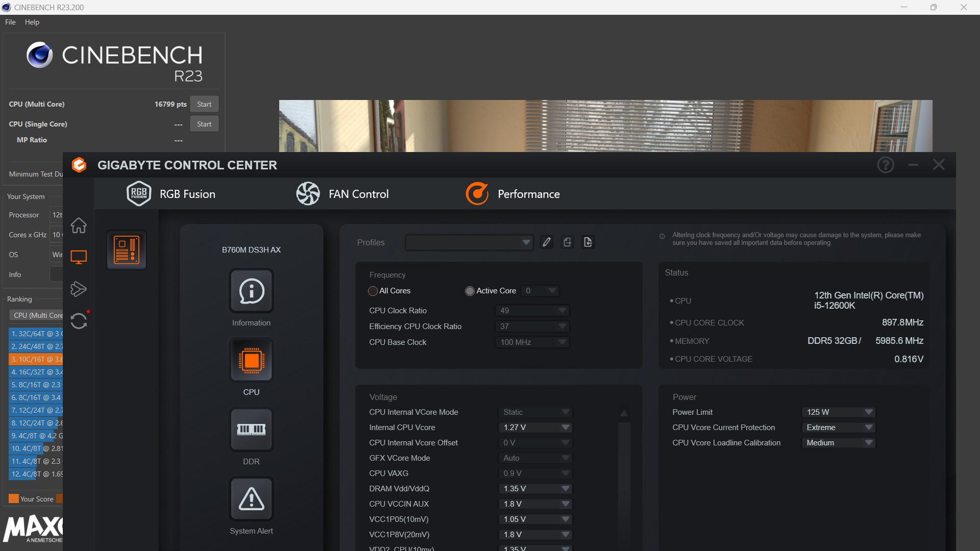Viewport: 980px width, 551px height.
Task: Open the VCC1P05(10mV) dropdown
Action: click(x=535, y=519)
